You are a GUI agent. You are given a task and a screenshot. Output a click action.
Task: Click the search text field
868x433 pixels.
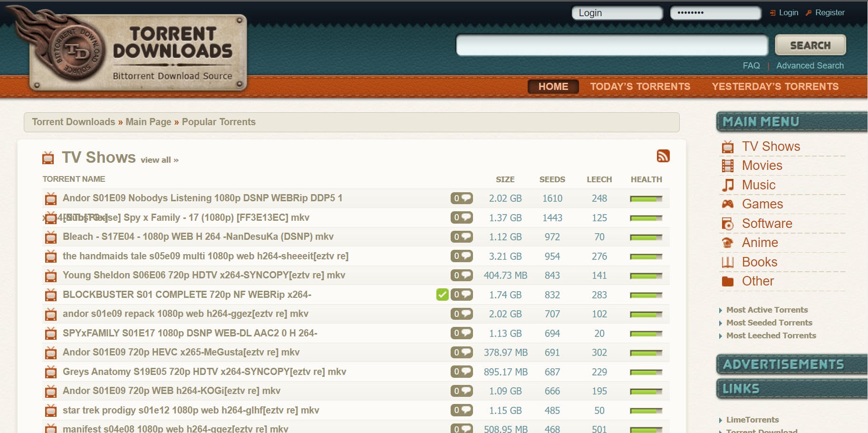pyautogui.click(x=612, y=45)
